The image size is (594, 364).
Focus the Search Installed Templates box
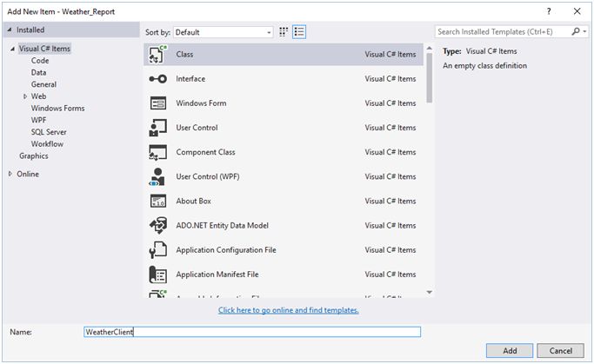[502, 32]
